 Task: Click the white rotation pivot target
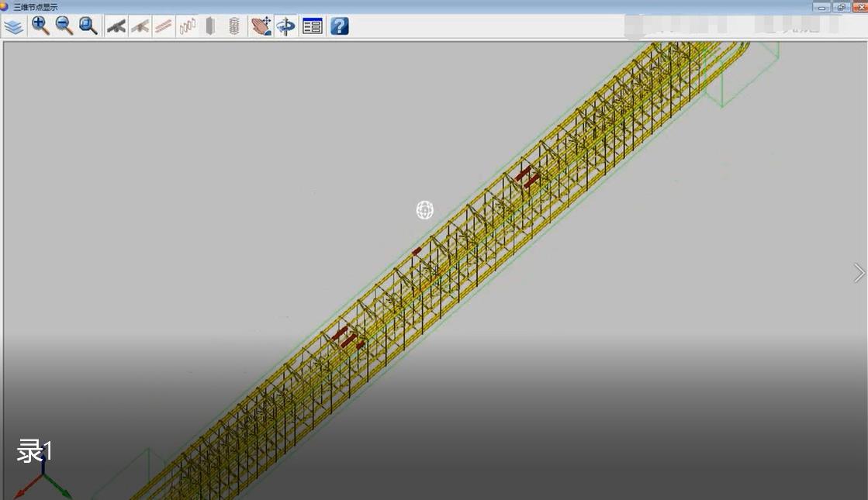(424, 210)
